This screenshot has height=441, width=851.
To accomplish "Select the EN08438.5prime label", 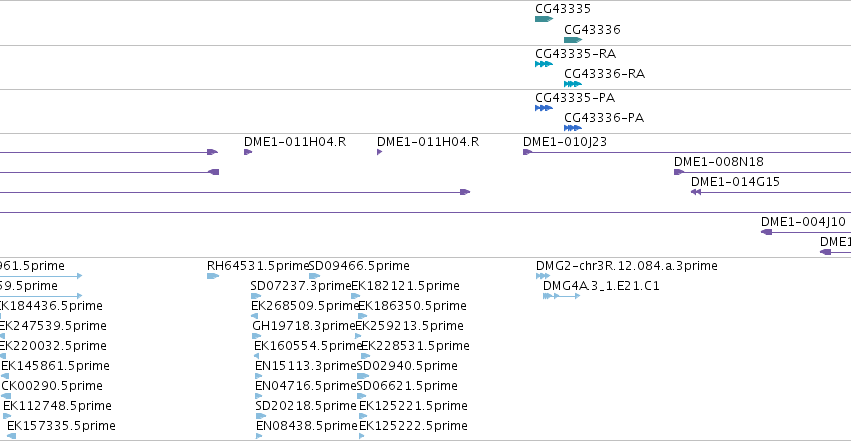I will 307,426.
